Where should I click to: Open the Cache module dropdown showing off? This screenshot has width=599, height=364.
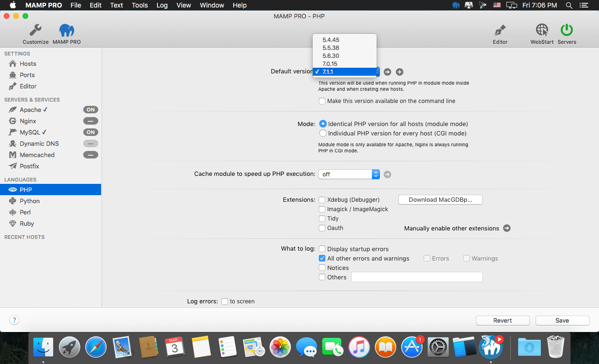[x=349, y=174]
